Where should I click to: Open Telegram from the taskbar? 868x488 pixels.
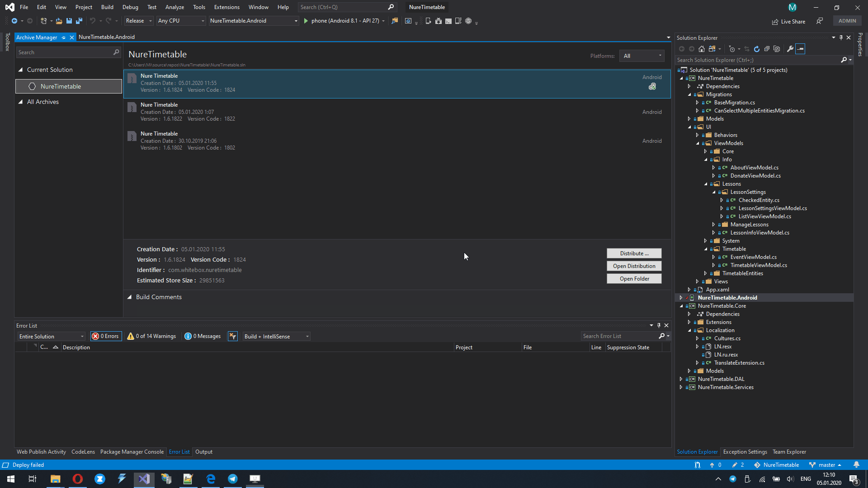point(233,479)
